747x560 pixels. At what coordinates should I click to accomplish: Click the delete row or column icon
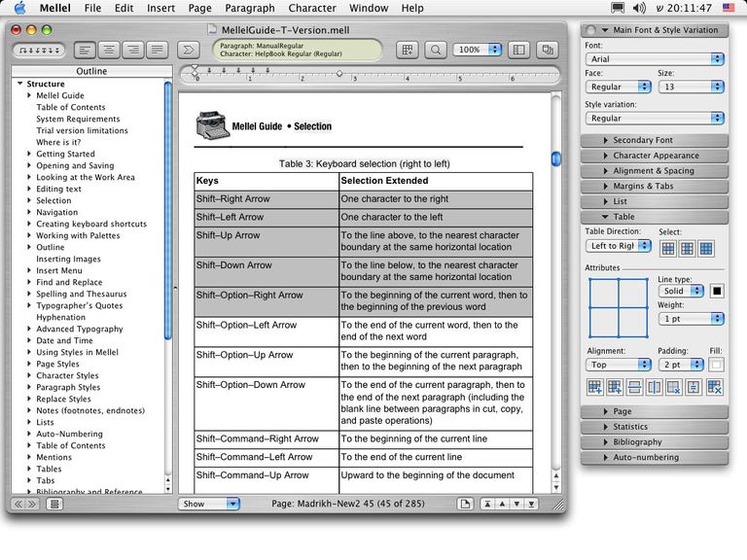(x=674, y=387)
